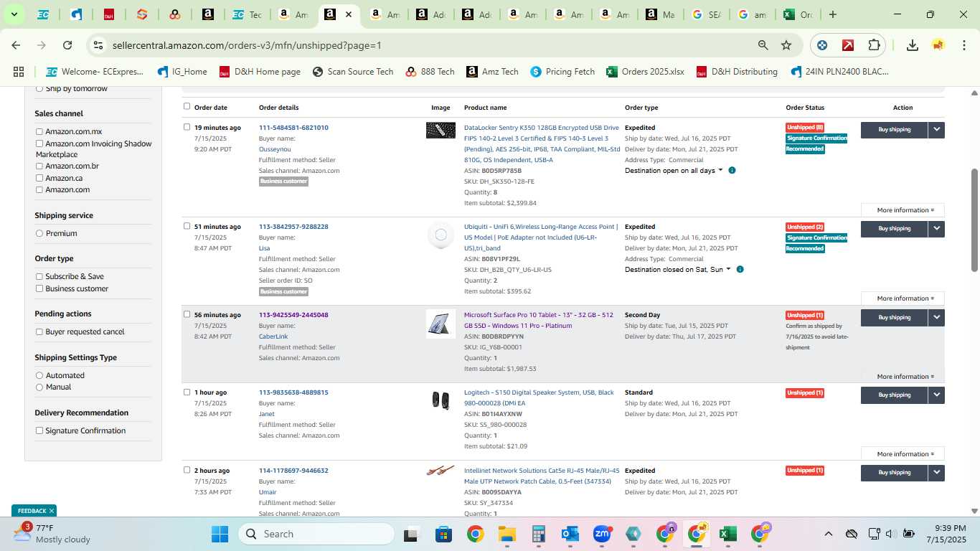Image resolution: width=980 pixels, height=551 pixels.
Task: Click the info icon beside Destination closed on Sat, Sun
Action: click(740, 270)
